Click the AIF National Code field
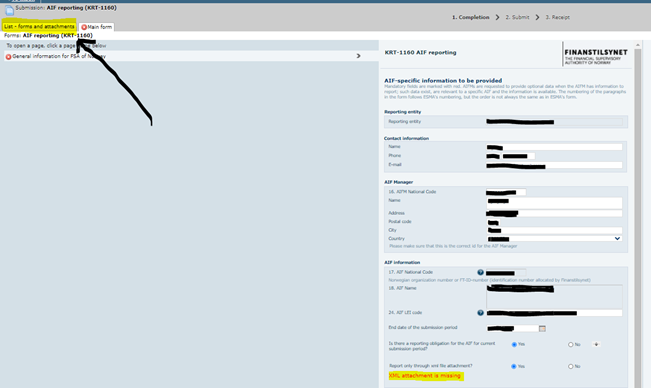This screenshot has width=651, height=388. [x=506, y=273]
